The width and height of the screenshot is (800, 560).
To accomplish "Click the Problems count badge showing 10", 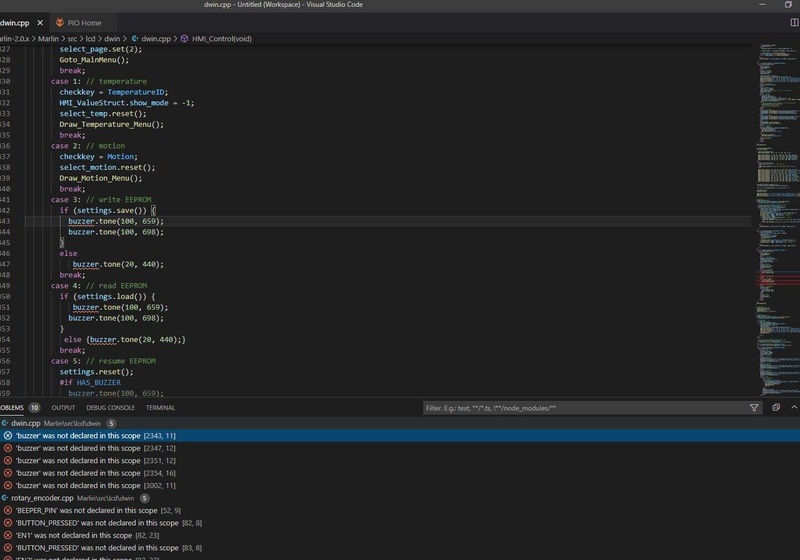I will (x=34, y=408).
